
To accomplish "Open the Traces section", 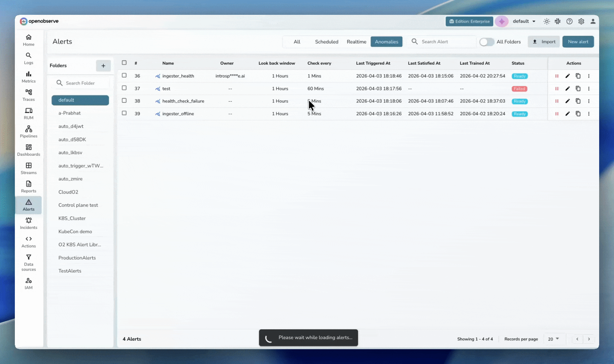I will click(x=29, y=95).
